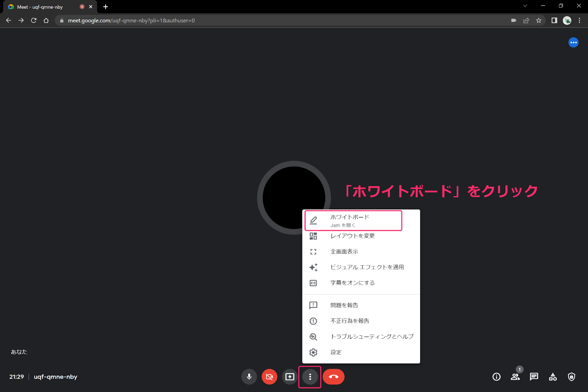
Task: Click 問題を報告 to report a problem
Action: (344, 305)
